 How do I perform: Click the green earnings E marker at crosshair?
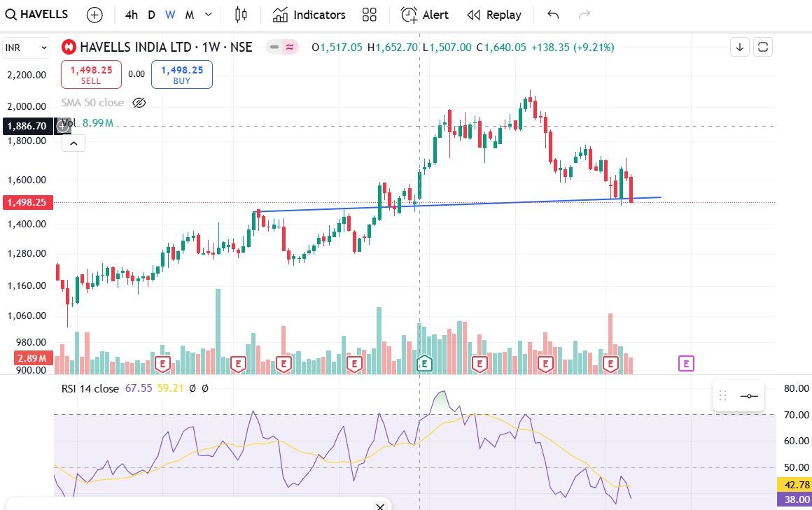[x=424, y=364]
